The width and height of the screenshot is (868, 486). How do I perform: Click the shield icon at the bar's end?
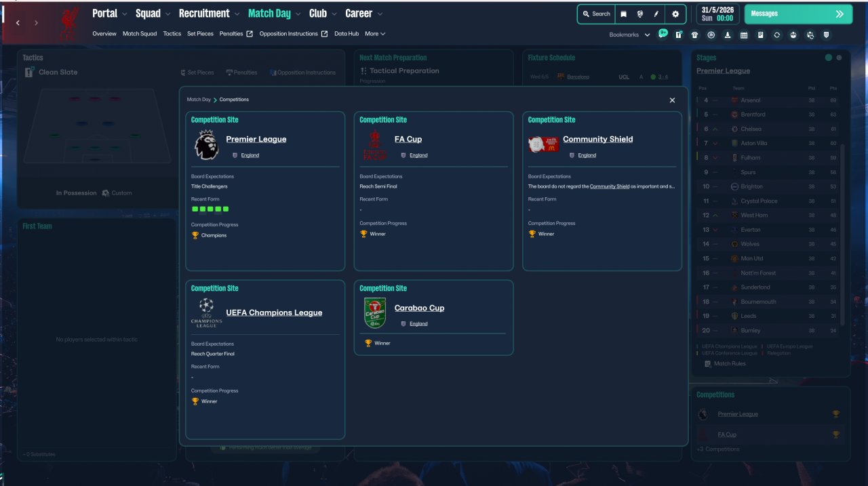tap(826, 35)
